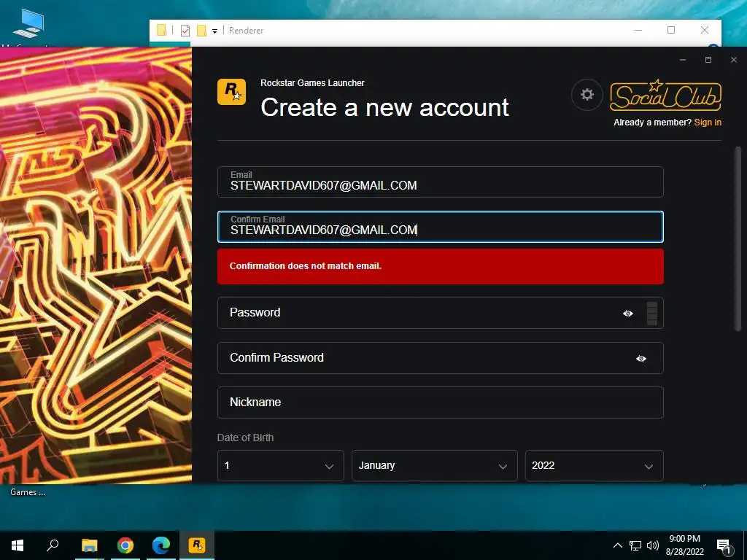Open Renderer quick access toolbar dropdown arrow

pyautogui.click(x=215, y=31)
